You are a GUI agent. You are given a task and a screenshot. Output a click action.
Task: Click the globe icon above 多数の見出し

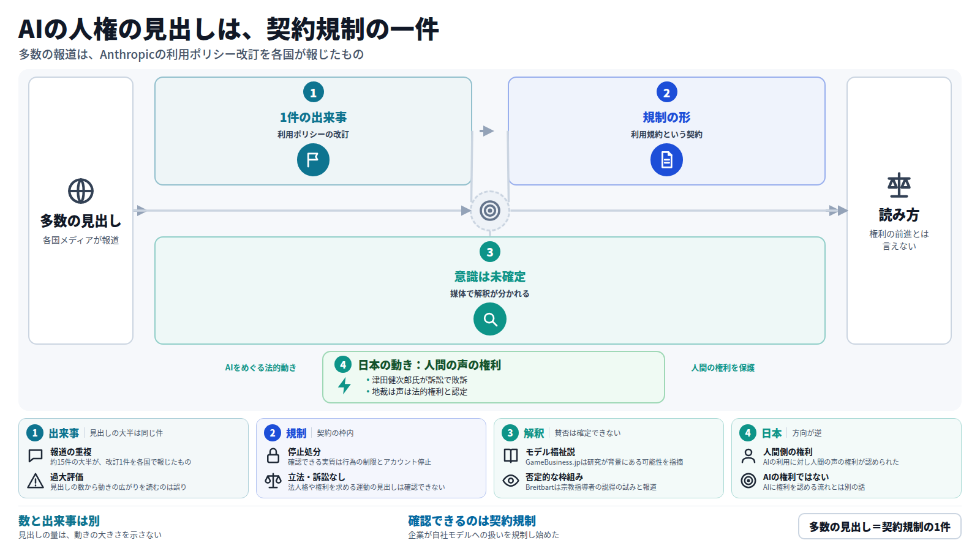coord(81,191)
